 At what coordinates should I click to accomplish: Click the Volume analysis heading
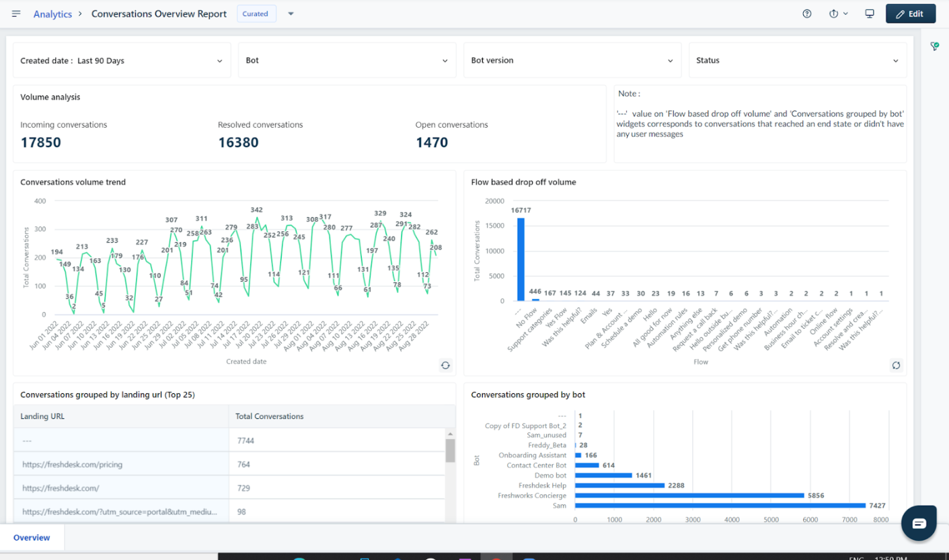click(x=50, y=97)
